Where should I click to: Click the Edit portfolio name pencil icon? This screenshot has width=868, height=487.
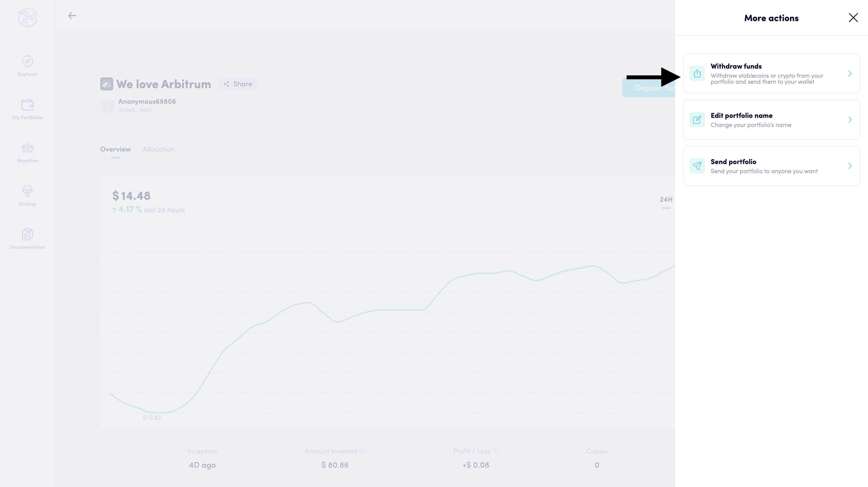click(697, 120)
